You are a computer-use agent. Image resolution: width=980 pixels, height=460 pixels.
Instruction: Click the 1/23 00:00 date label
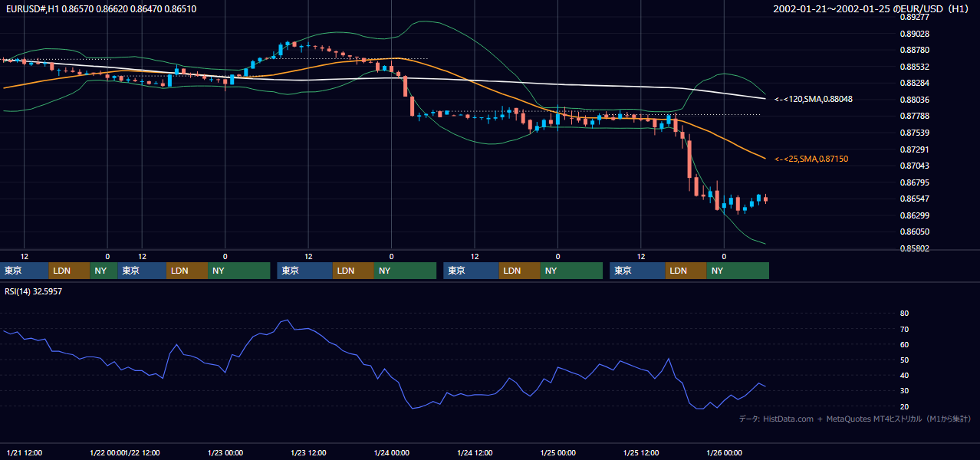pos(225,453)
